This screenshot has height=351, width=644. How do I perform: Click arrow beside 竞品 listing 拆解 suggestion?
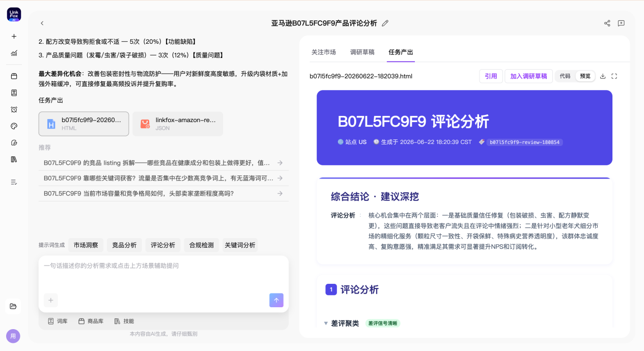[x=280, y=163]
